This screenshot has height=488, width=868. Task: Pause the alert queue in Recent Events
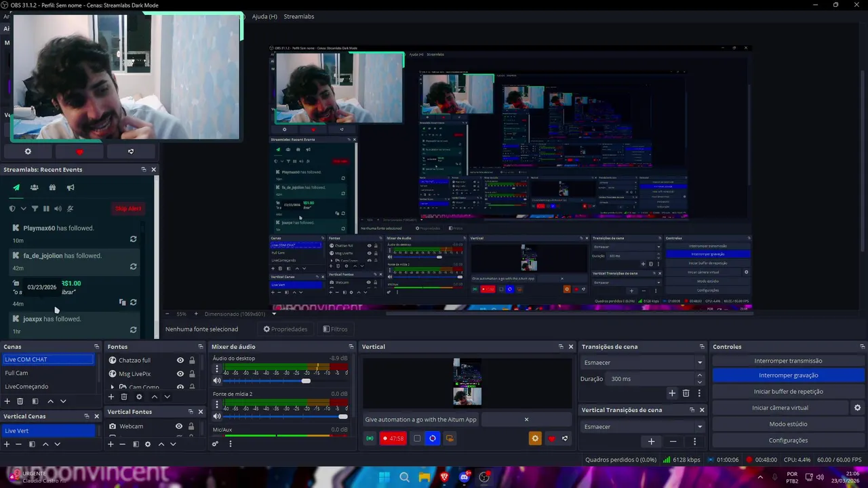point(46,209)
